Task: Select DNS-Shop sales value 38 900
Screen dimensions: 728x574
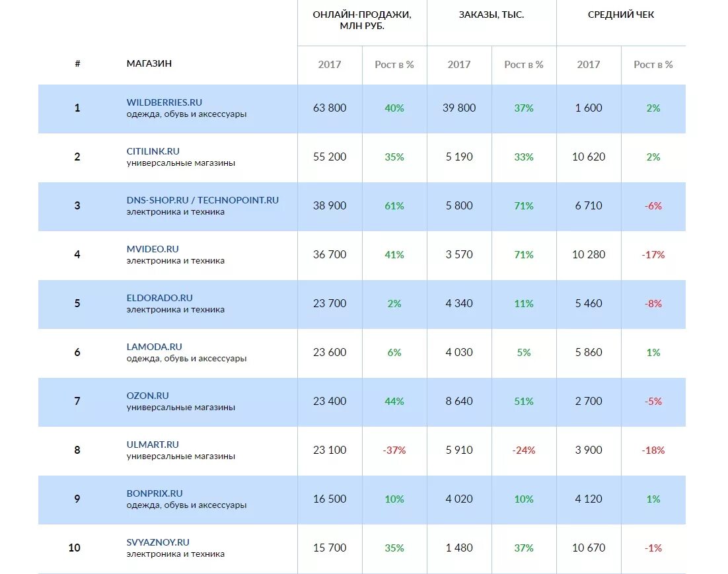Action: coord(330,205)
